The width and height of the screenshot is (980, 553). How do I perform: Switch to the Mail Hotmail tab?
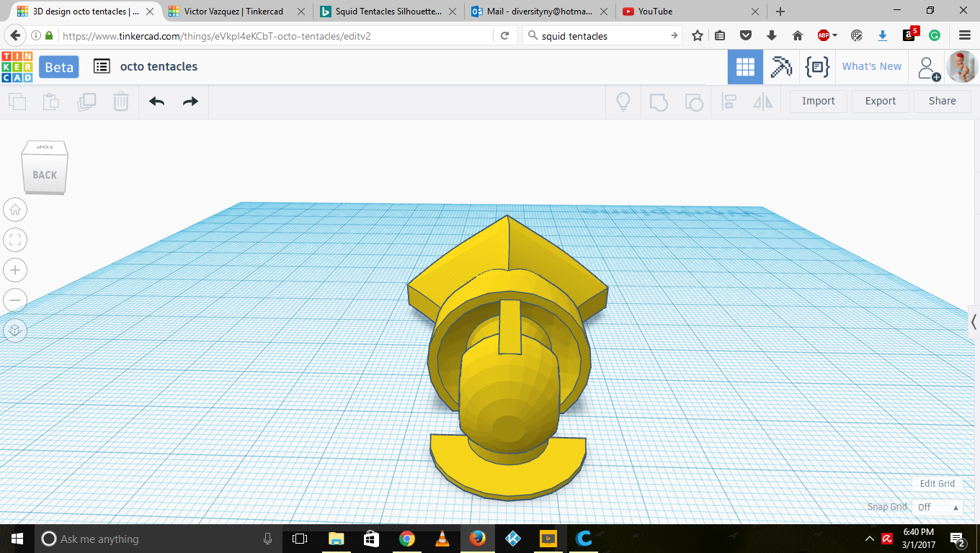coord(540,12)
